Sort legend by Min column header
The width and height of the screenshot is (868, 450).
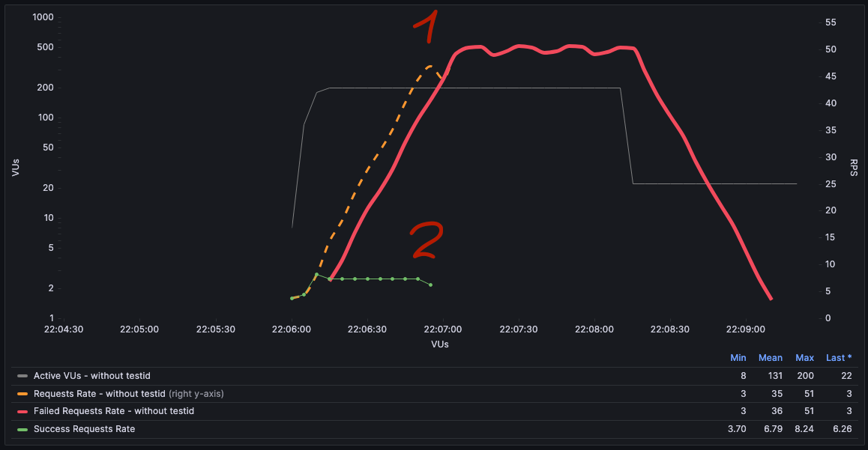738,358
